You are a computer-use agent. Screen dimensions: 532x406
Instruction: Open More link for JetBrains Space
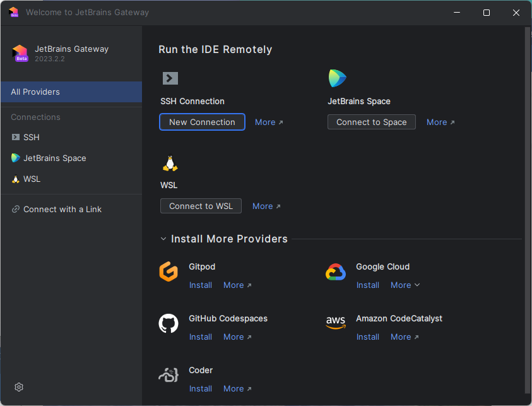440,122
